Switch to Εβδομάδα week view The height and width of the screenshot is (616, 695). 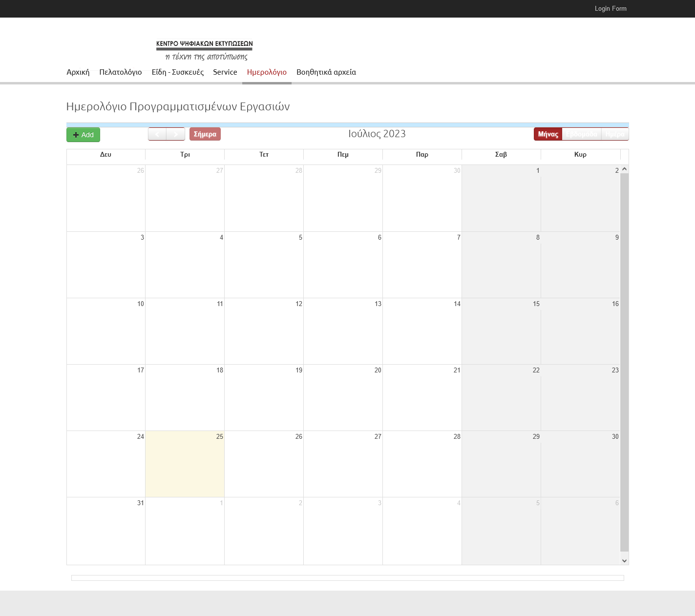click(x=582, y=134)
